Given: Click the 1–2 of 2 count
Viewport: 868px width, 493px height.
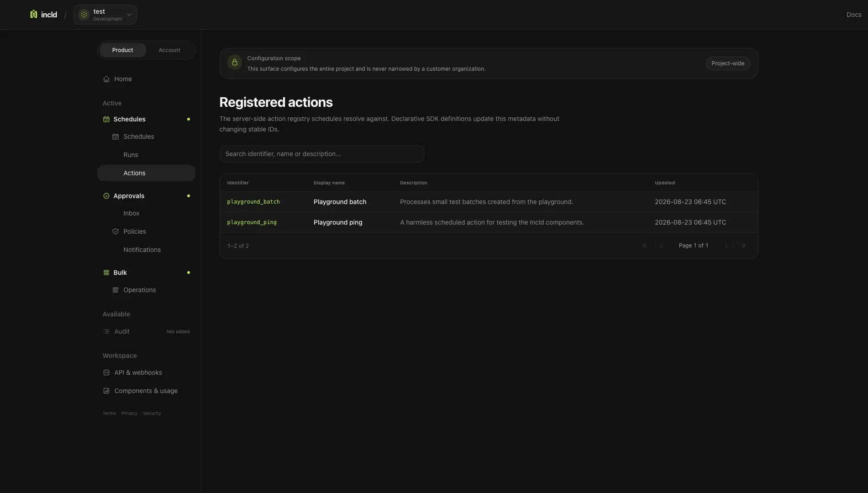Looking at the screenshot, I should tap(238, 246).
